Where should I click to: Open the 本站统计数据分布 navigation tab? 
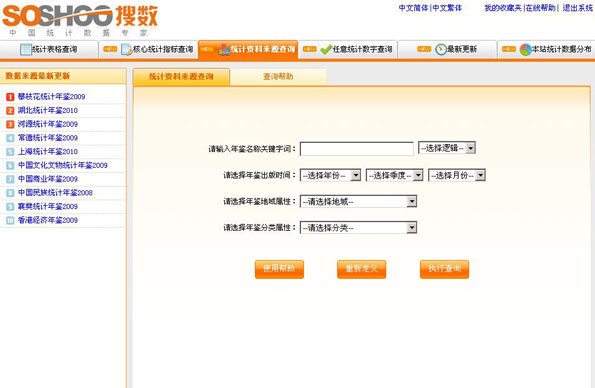pos(546,49)
